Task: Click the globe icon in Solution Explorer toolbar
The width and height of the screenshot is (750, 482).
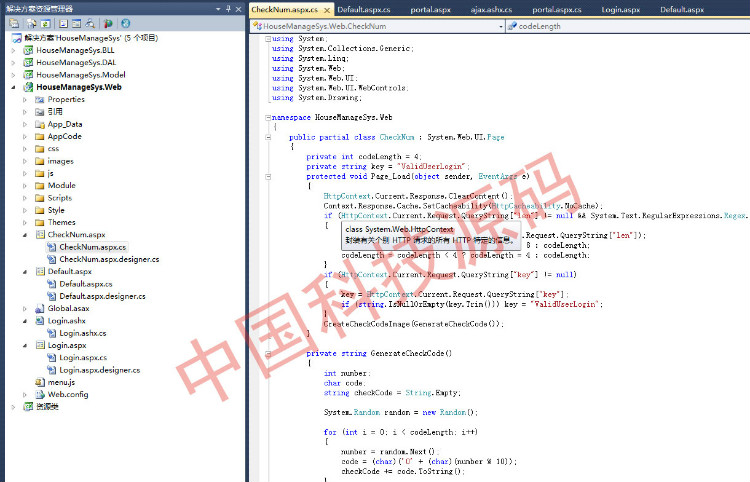Action: pos(124,22)
